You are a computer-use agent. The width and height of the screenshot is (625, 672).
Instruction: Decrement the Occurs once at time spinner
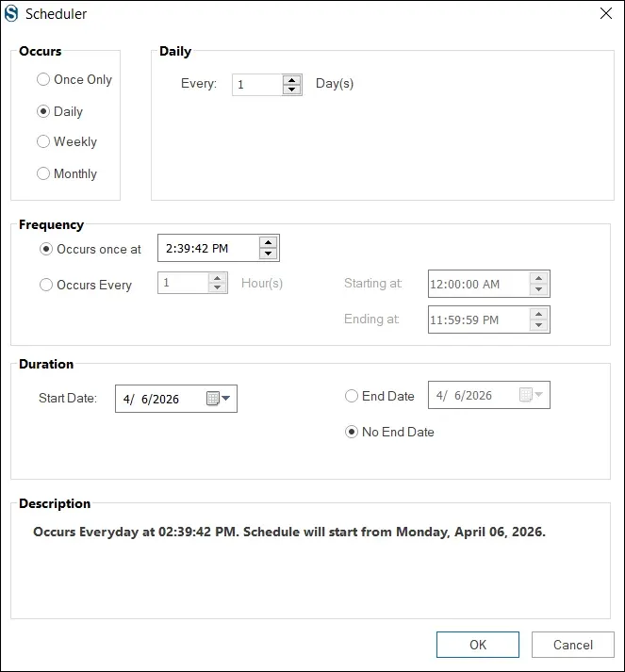[269, 254]
